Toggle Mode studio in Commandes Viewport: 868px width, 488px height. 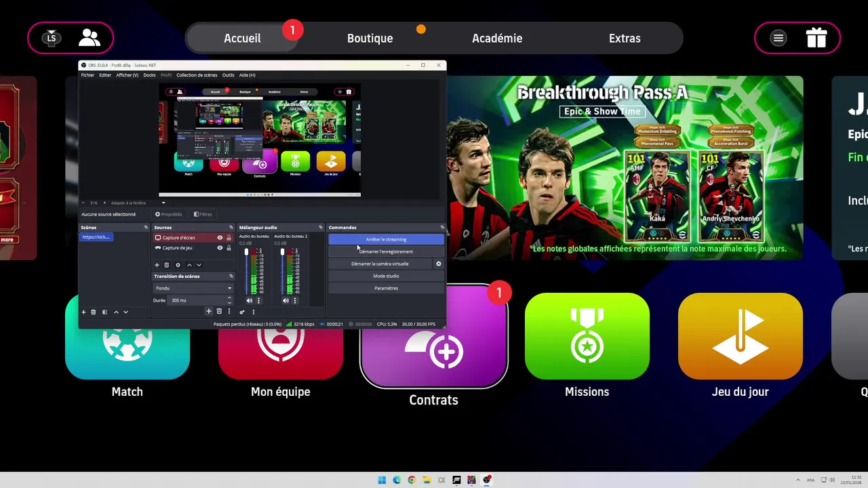click(x=386, y=276)
